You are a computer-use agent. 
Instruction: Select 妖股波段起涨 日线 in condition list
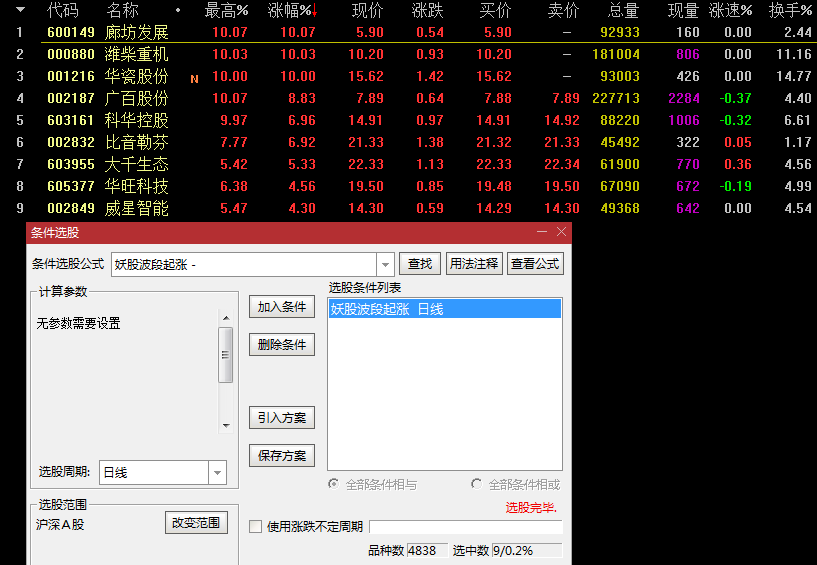[x=445, y=309]
